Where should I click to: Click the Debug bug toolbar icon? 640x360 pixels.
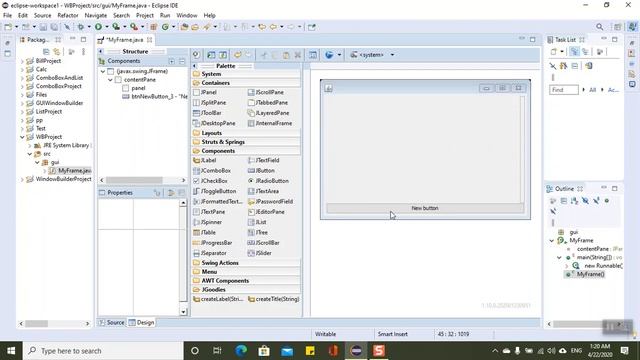(80, 27)
